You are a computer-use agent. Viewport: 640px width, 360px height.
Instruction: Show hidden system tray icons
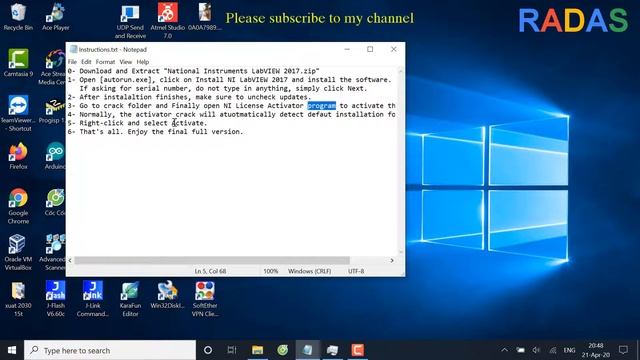504,350
